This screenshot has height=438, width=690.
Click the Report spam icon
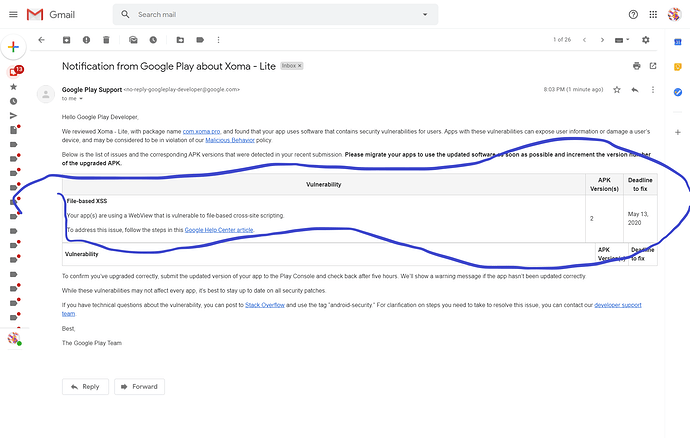tap(86, 40)
